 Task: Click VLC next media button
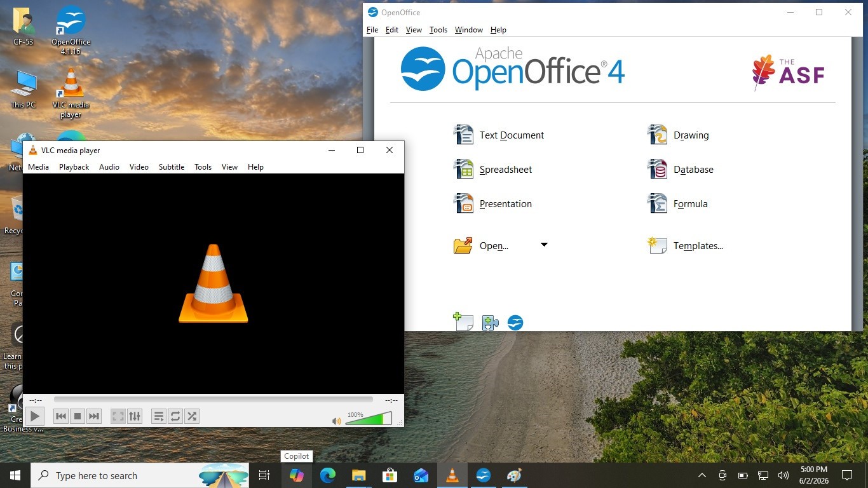94,416
